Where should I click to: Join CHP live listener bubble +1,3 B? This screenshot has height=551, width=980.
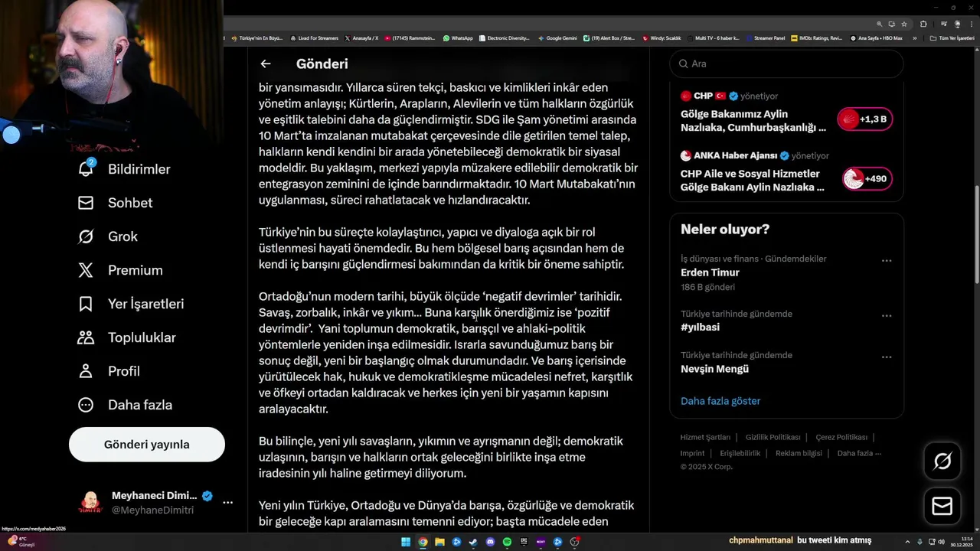(x=864, y=119)
